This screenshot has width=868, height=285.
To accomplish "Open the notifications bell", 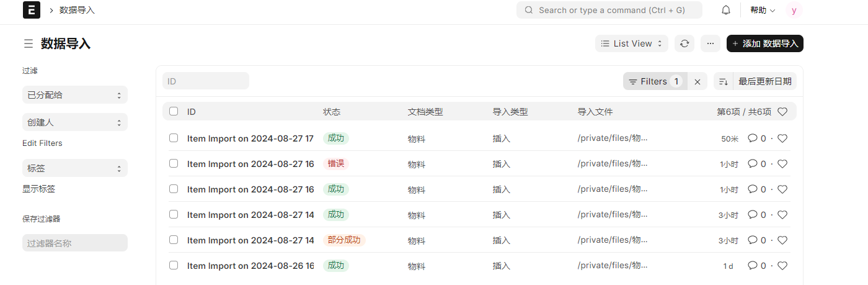I will tap(726, 10).
